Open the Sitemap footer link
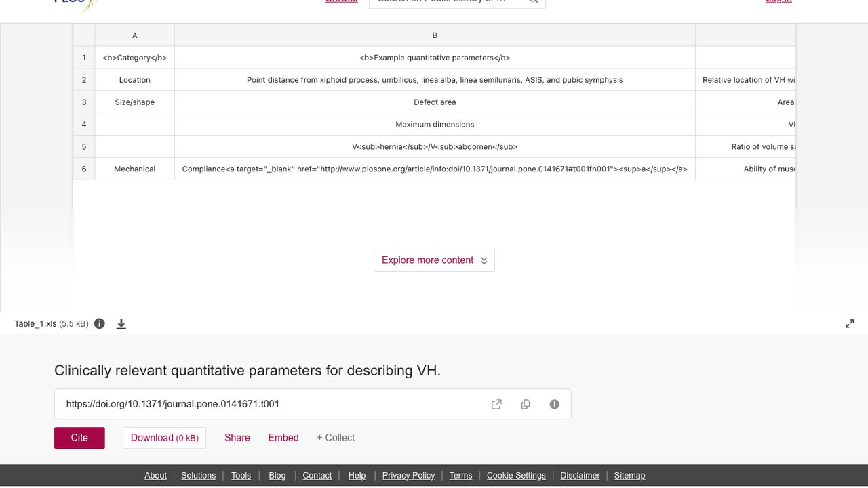 click(629, 476)
